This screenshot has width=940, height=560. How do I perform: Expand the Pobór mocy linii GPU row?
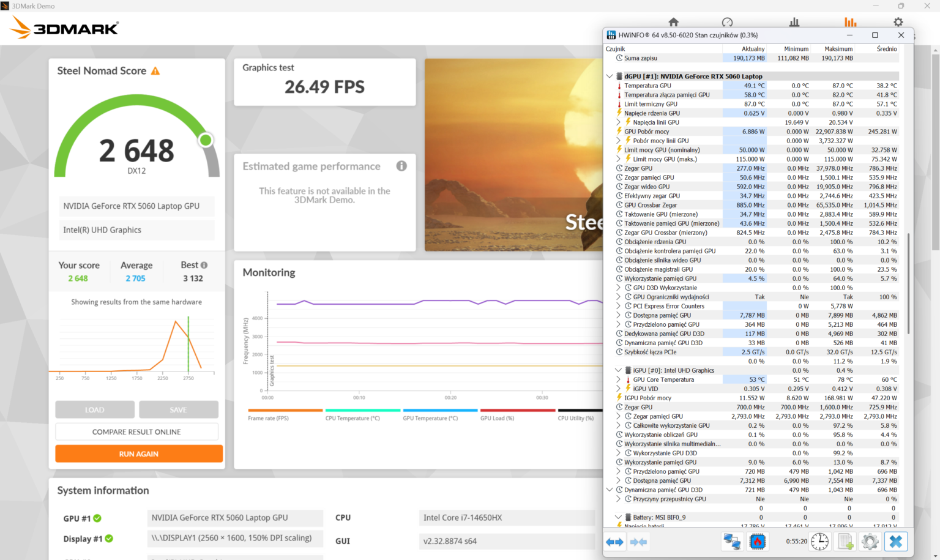619,141
